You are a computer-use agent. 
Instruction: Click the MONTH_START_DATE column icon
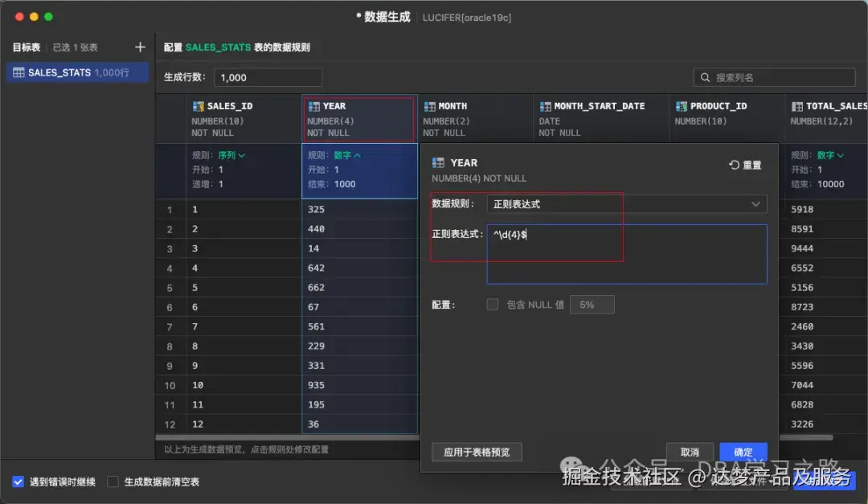[x=543, y=105]
